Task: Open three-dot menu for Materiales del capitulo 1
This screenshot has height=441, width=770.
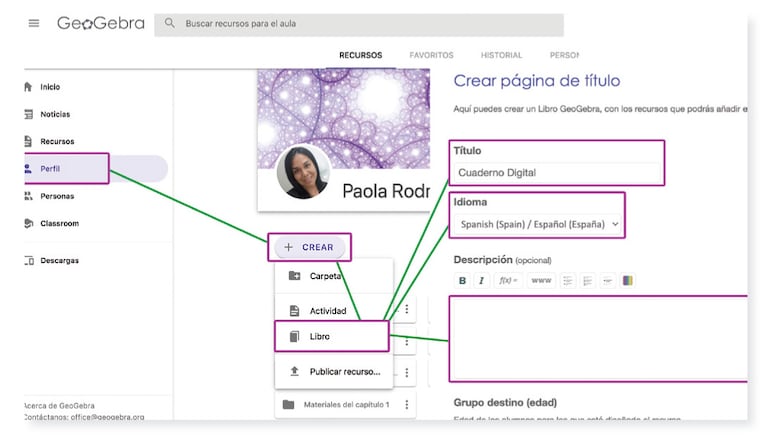Action: tap(407, 405)
